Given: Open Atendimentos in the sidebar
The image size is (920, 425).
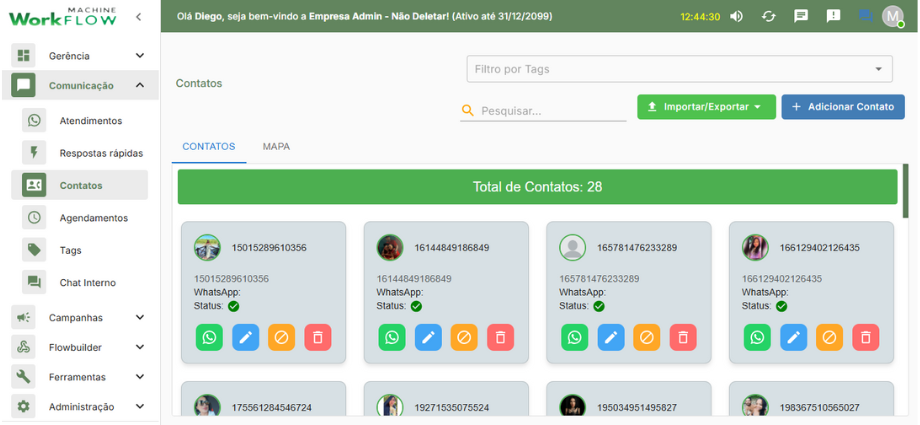Looking at the screenshot, I should click(x=90, y=121).
